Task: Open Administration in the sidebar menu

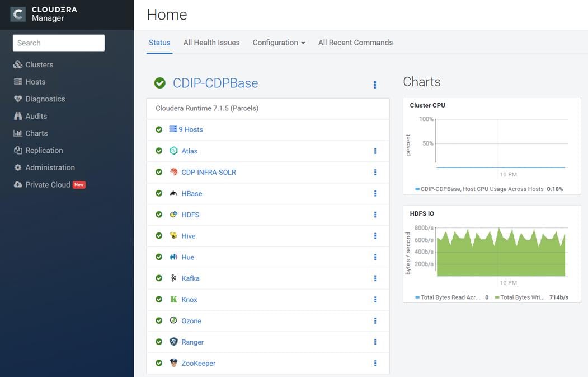Action: point(50,167)
